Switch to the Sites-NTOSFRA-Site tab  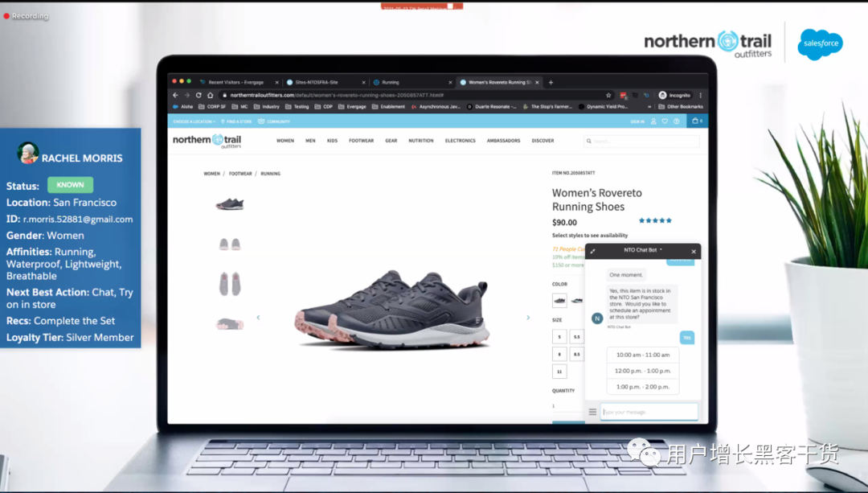click(317, 83)
